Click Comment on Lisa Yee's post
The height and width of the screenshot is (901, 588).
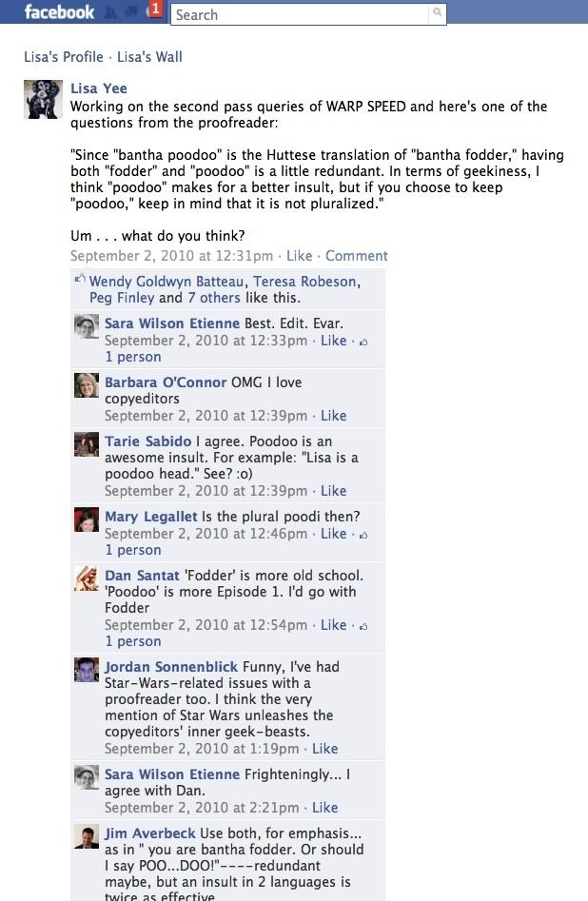[357, 256]
